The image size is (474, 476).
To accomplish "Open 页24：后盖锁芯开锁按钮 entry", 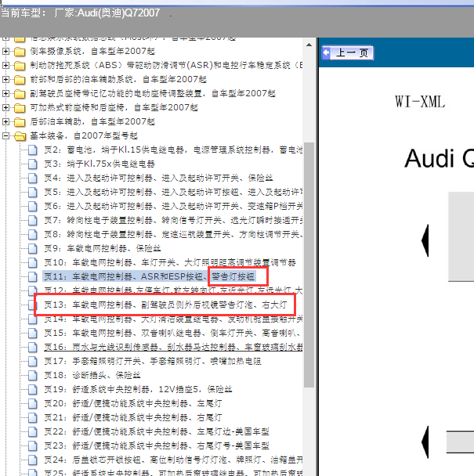I will pyautogui.click(x=173, y=460).
